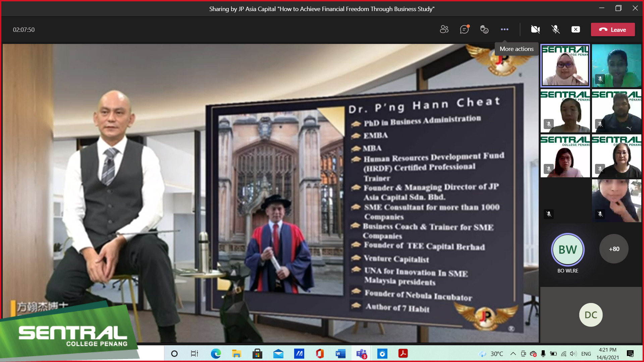Open the raise hand reactions menu
This screenshot has height=362, width=644.
[484, 29]
